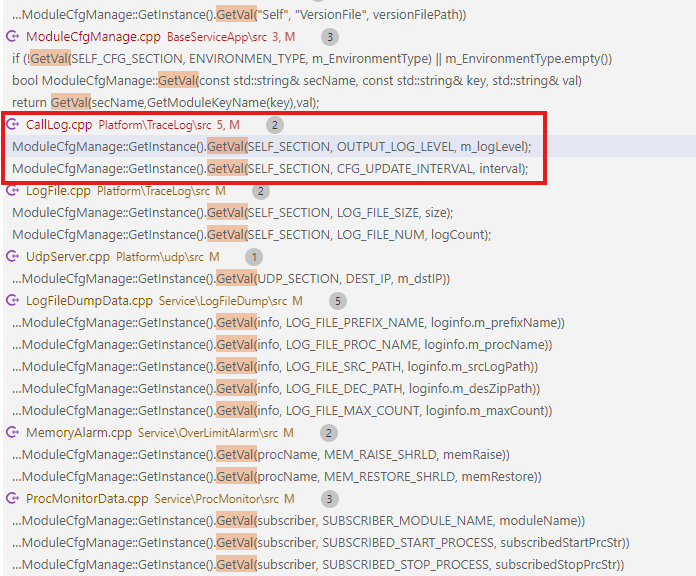Select match containing SUBSCRIBED_STOP_PROCESS
The image size is (696, 576).
[318, 564]
